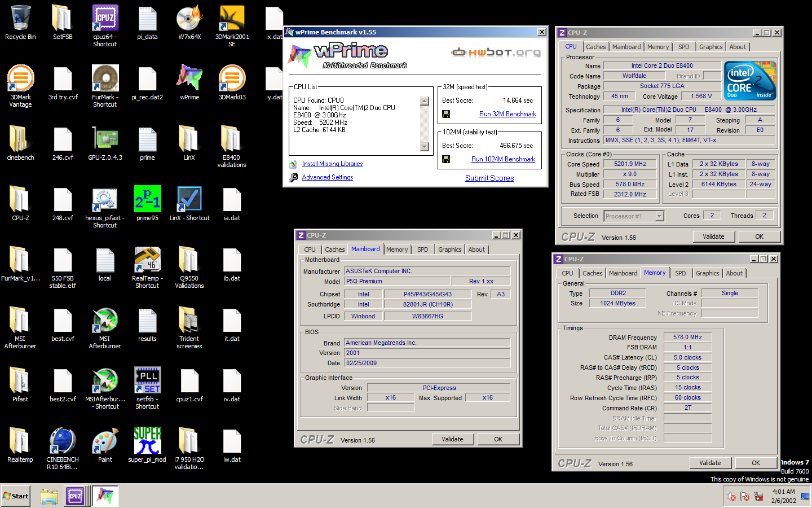Open the Pifast folder icon

pos(20,385)
